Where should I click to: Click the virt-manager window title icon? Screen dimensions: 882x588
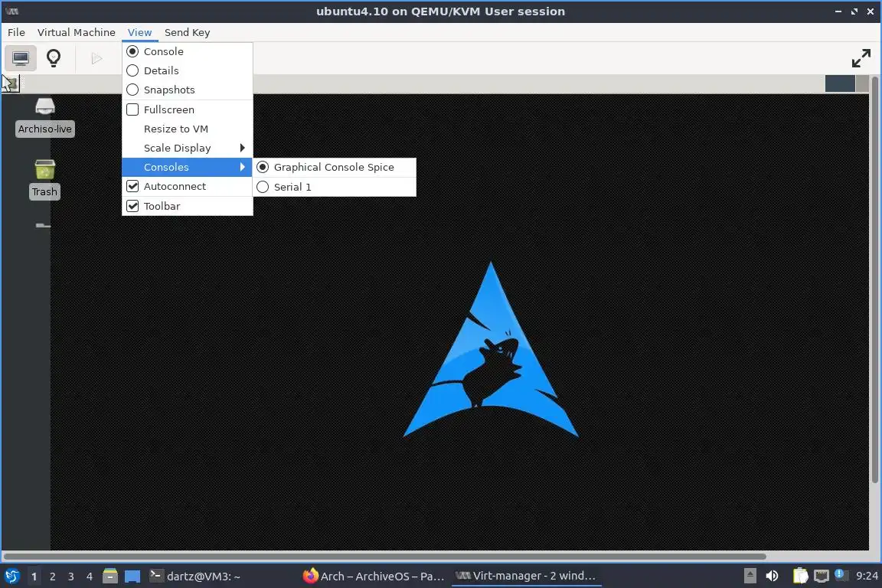[x=11, y=11]
